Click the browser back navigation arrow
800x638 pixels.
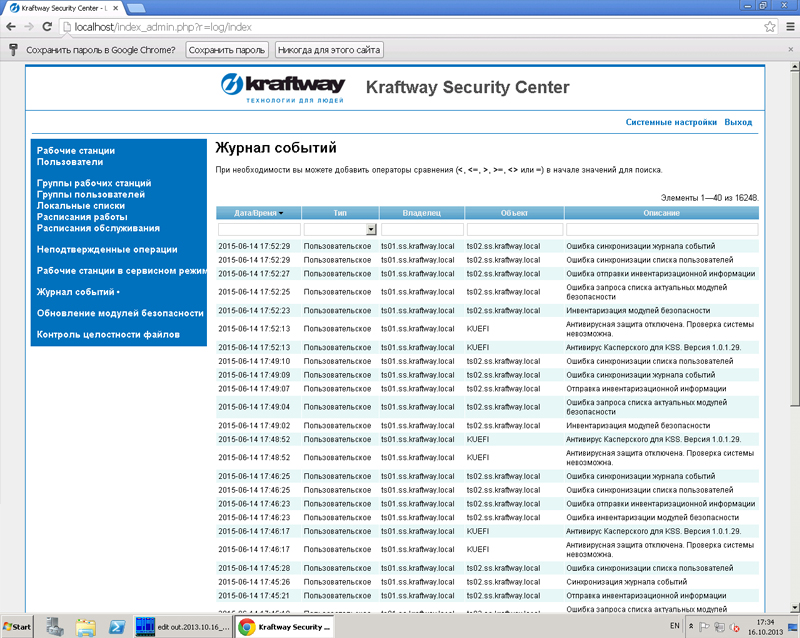coord(11,29)
